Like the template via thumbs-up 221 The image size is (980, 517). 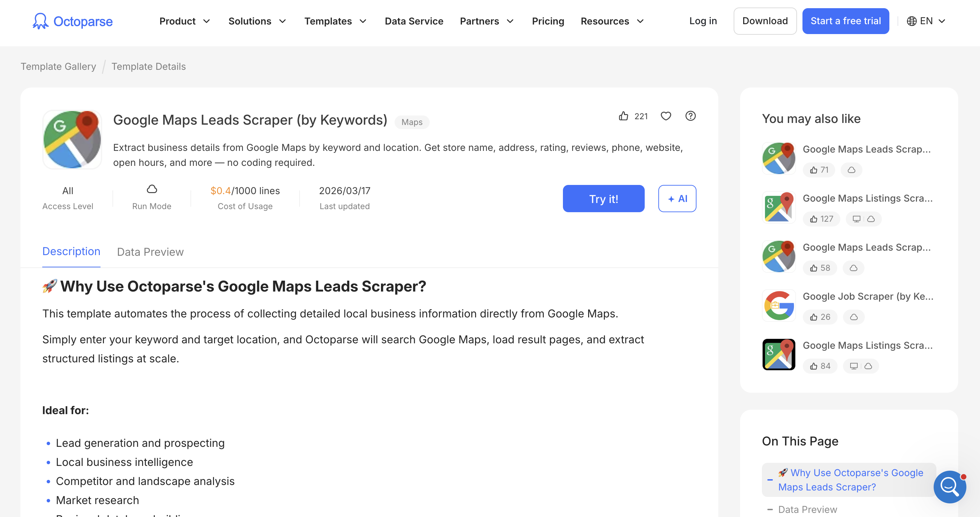633,116
